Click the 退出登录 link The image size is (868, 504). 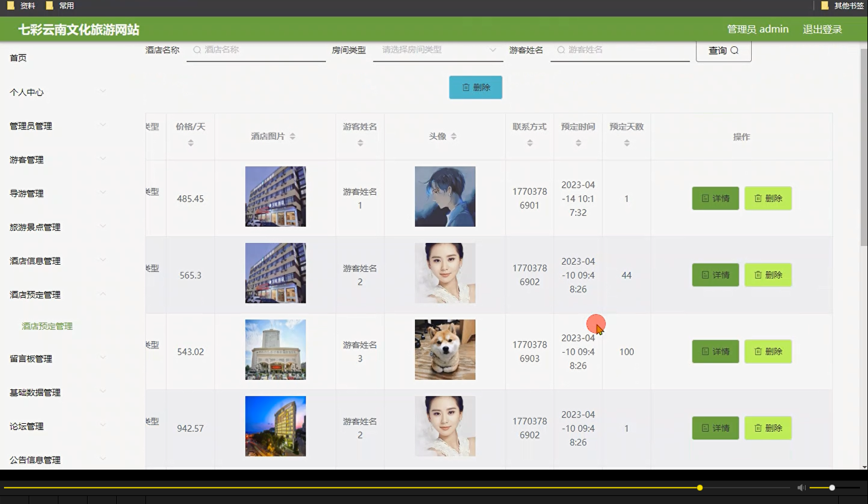[x=822, y=29]
